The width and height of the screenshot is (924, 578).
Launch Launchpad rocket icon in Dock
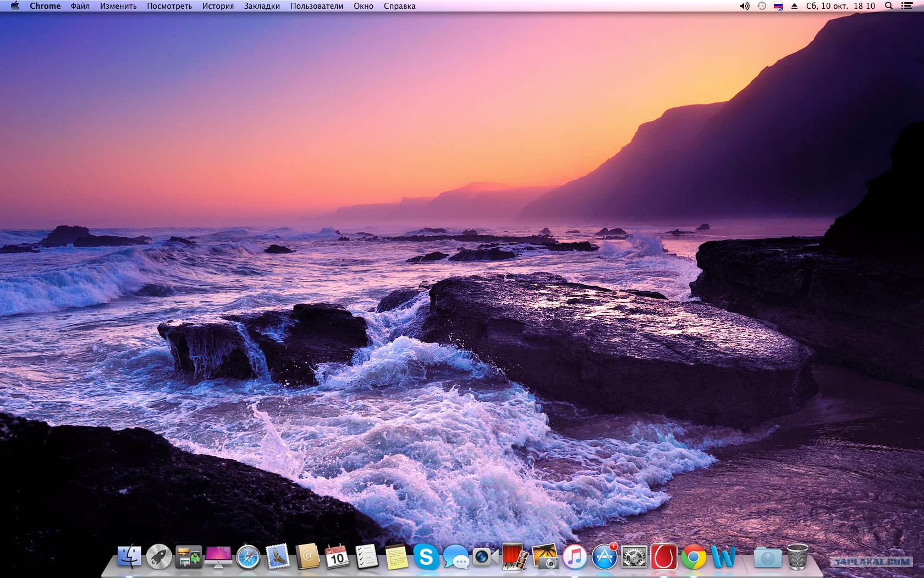[x=159, y=557]
